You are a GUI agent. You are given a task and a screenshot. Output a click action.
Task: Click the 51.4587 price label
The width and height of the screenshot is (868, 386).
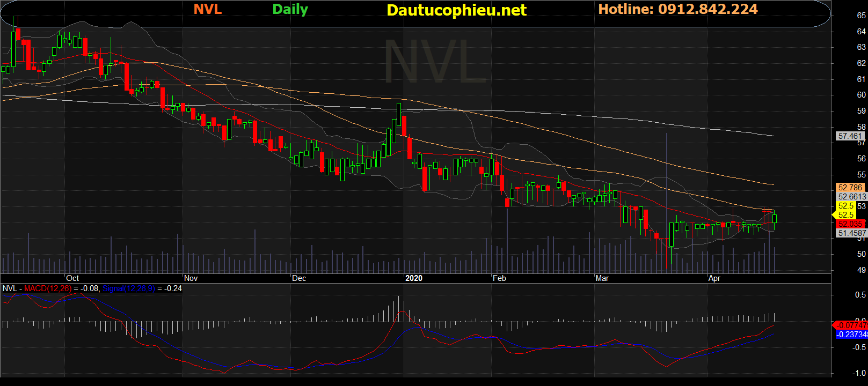click(x=852, y=233)
